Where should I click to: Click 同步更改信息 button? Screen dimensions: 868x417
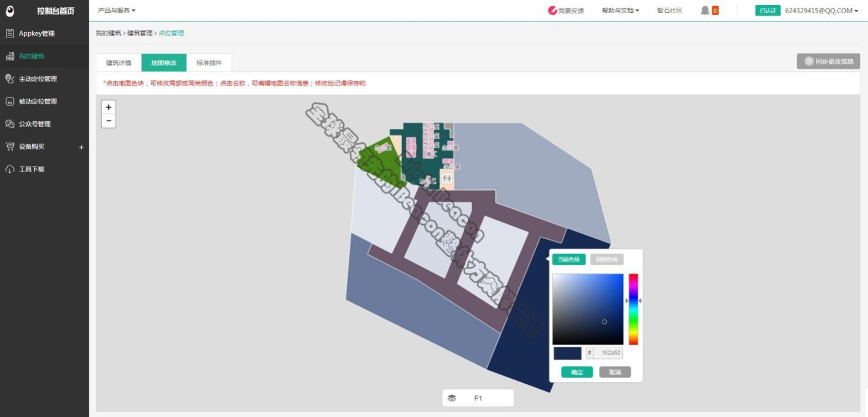(x=828, y=61)
